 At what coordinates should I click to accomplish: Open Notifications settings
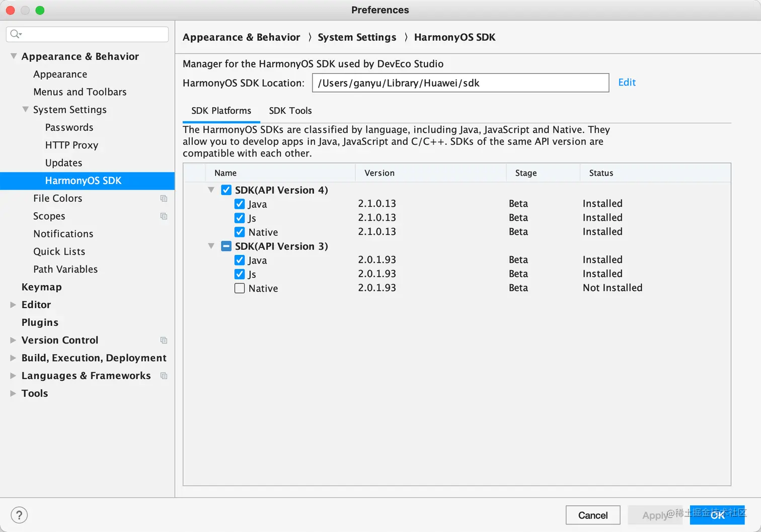(x=63, y=234)
